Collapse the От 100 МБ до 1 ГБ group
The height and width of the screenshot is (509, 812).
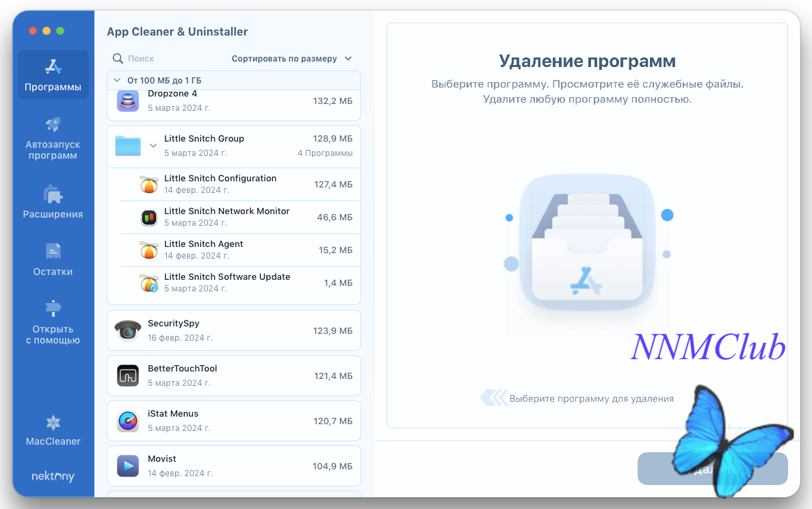tap(117, 80)
